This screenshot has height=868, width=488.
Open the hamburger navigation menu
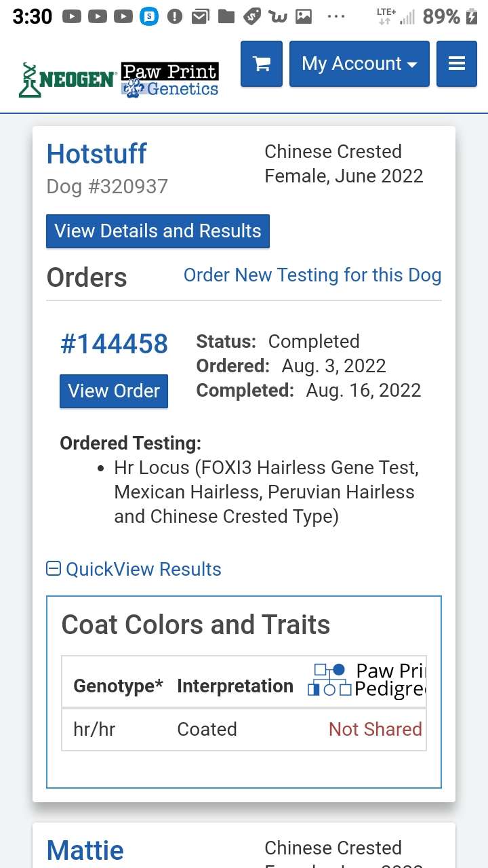point(456,64)
